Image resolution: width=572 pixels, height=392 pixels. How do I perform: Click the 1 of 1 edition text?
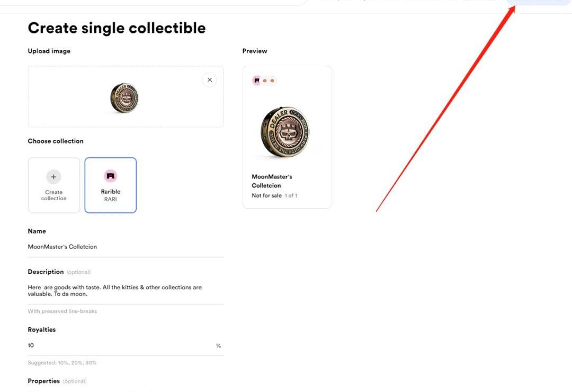click(x=291, y=196)
